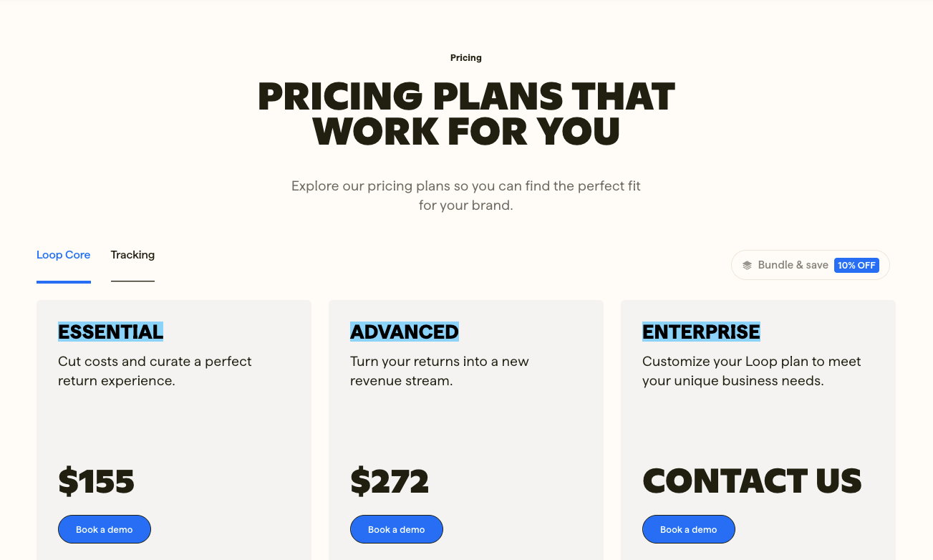Click the $155 Essential price

tap(97, 481)
